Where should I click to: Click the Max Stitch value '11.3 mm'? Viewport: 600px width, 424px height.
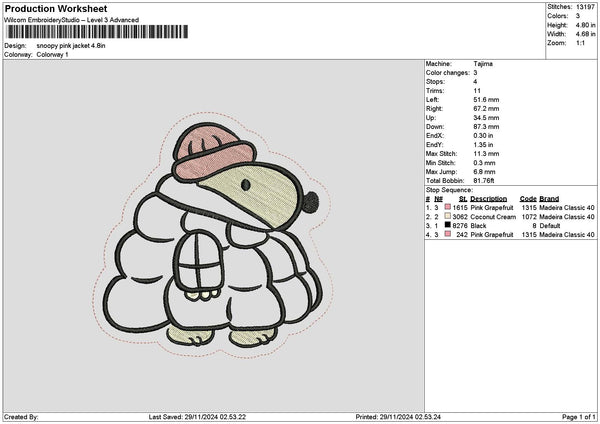point(486,154)
